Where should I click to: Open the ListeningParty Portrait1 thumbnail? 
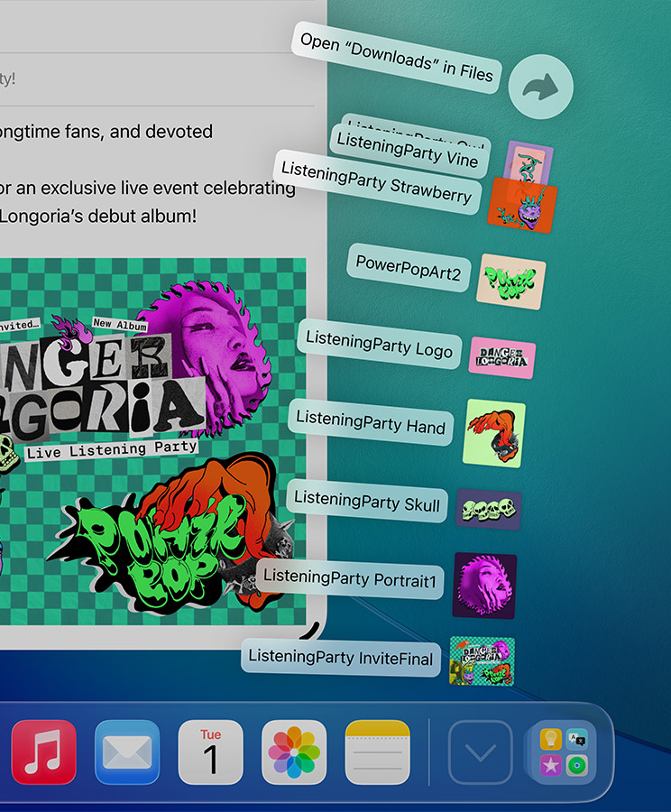click(484, 586)
